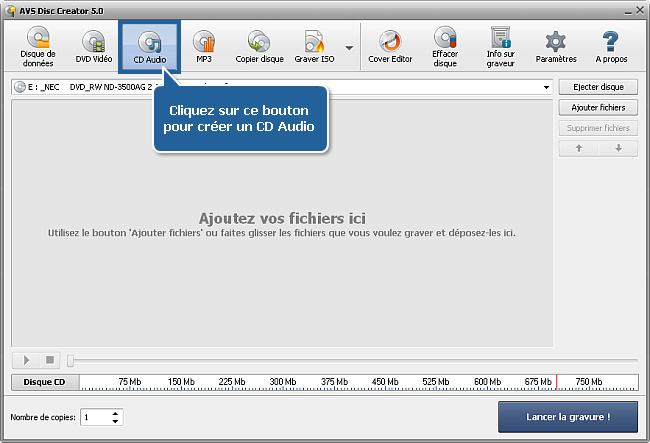Open the drive selection dropdown
The image size is (650, 443).
[546, 87]
